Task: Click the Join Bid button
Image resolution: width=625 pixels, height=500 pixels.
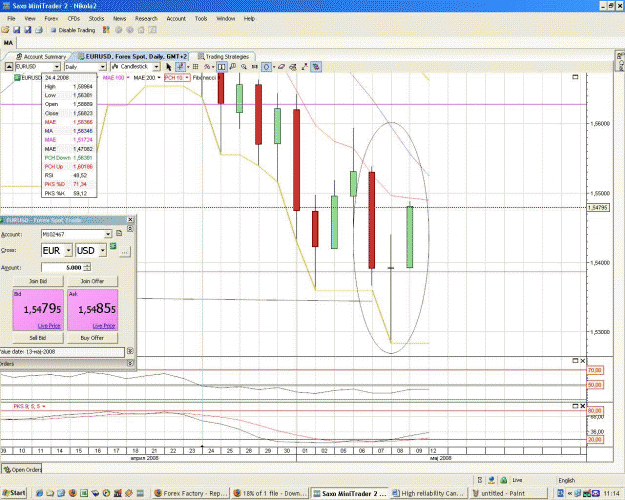Action: [x=38, y=281]
